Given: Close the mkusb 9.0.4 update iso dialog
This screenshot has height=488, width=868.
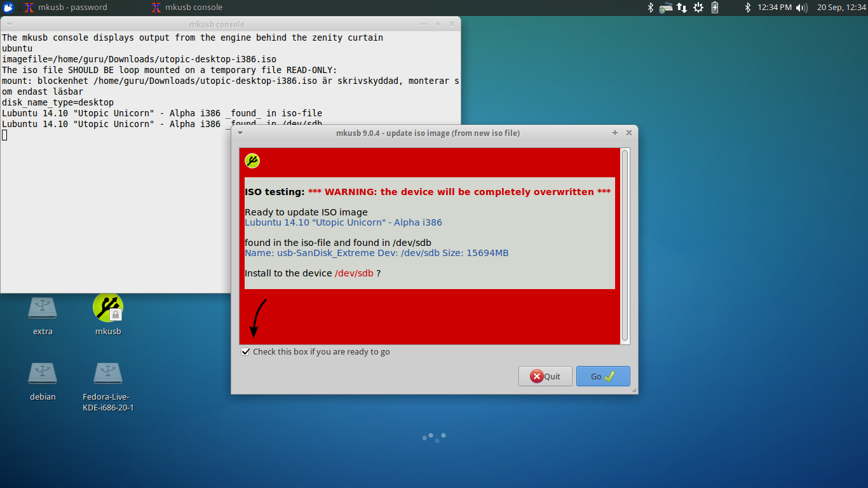Looking at the screenshot, I should click(629, 133).
